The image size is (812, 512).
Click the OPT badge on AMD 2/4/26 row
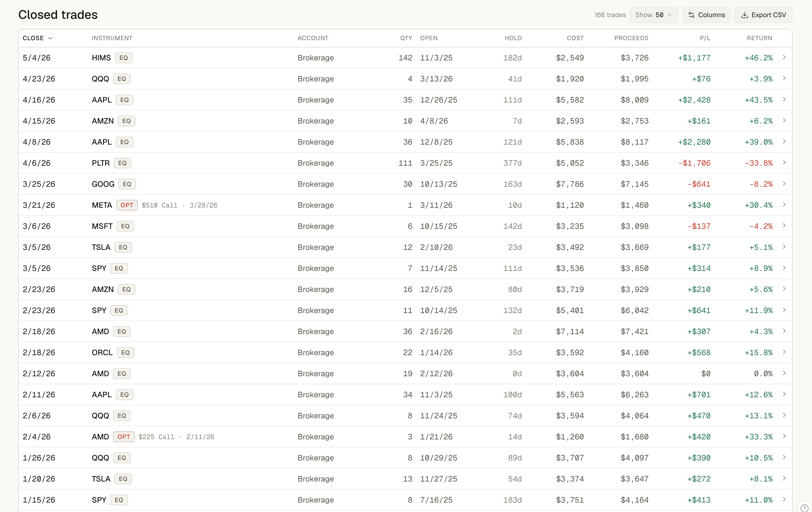124,437
